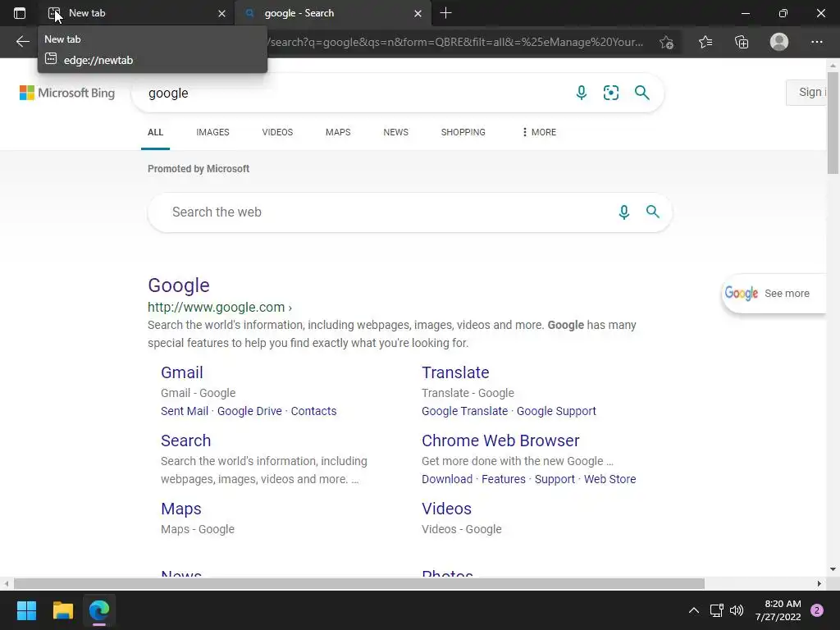This screenshot has width=840, height=630.
Task: Open the Translate sitelink
Action: click(455, 373)
